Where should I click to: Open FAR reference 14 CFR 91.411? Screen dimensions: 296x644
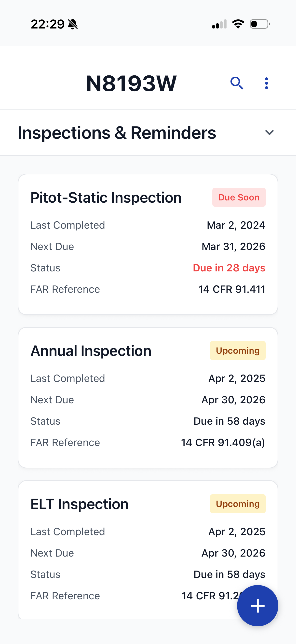[232, 289]
